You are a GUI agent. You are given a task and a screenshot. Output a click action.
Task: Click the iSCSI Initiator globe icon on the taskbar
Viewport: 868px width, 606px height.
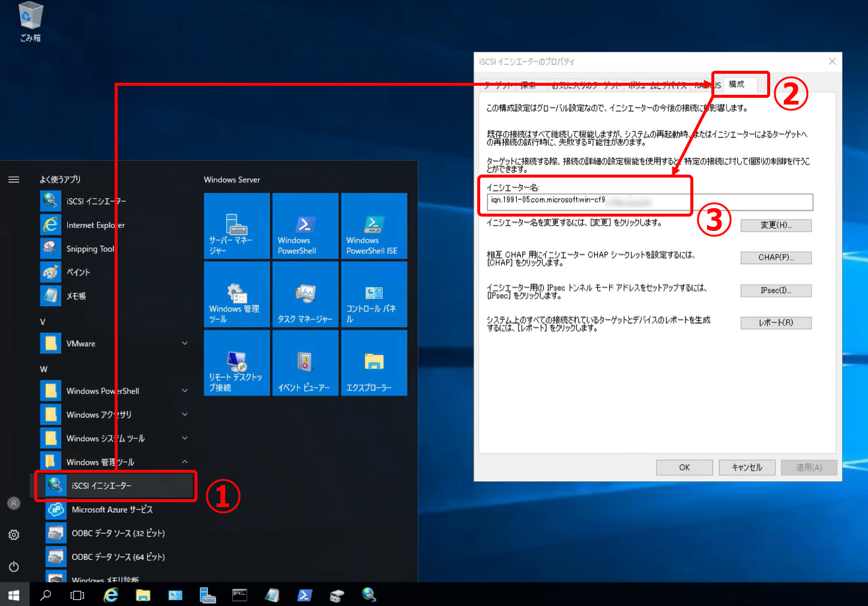pyautogui.click(x=369, y=595)
